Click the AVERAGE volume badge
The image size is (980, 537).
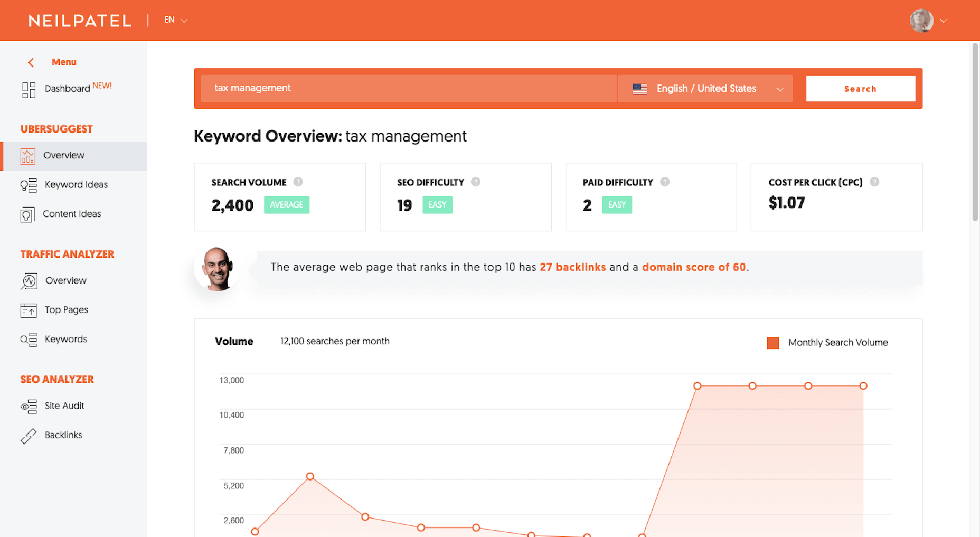coord(287,205)
